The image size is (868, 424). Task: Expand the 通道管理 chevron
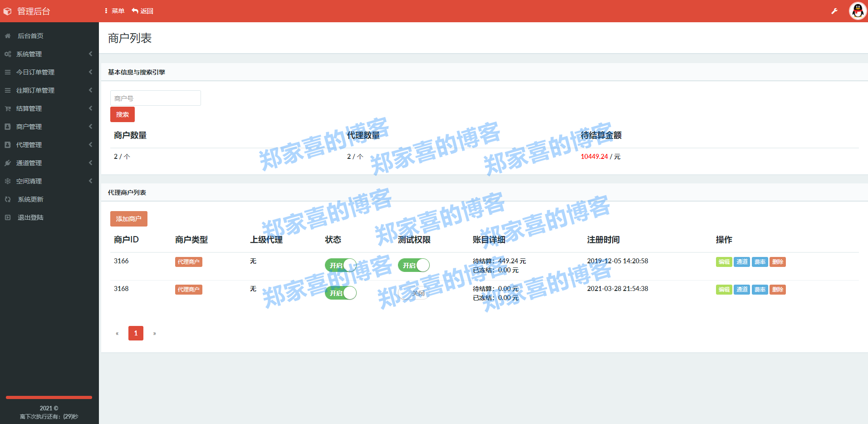(90, 163)
